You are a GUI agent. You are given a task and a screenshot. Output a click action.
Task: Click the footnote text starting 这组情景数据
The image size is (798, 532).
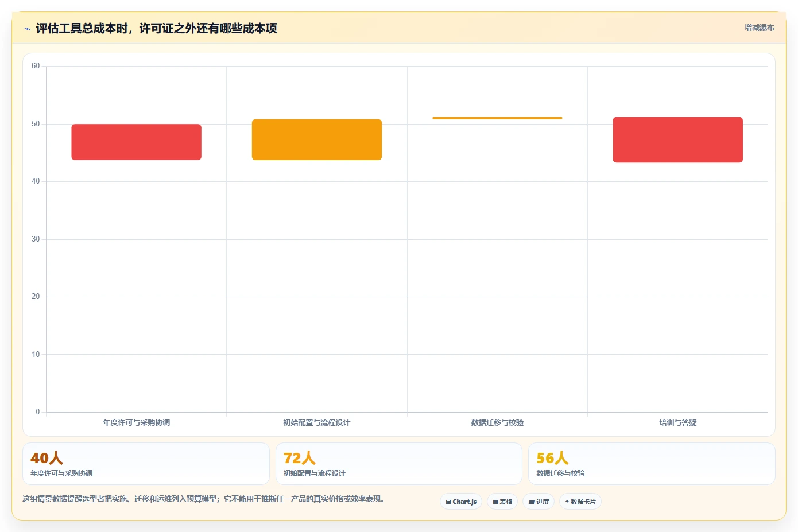tap(203, 499)
